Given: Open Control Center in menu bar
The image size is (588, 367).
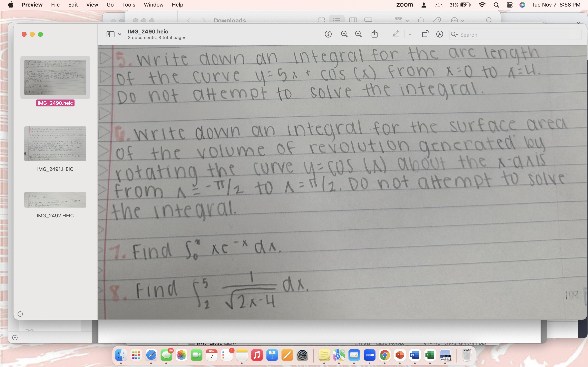Looking at the screenshot, I should coord(510,5).
